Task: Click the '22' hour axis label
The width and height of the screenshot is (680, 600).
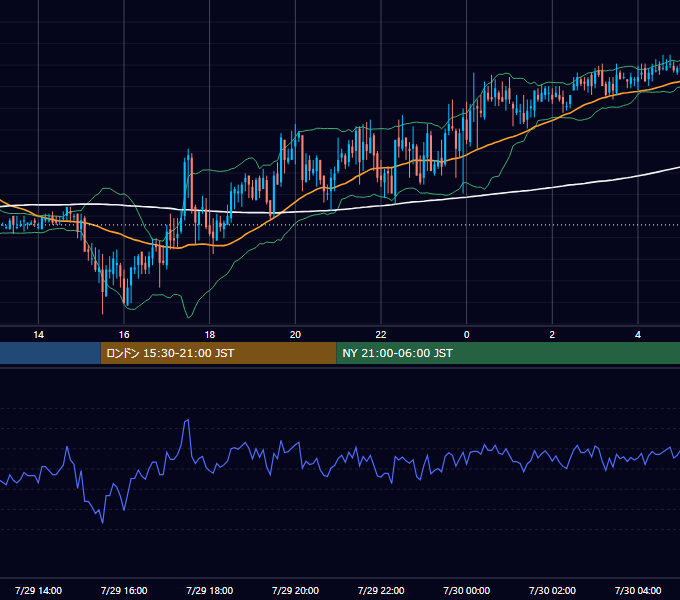Action: 381,335
